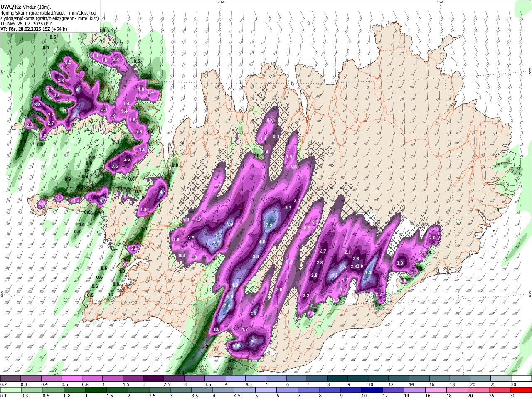The width and height of the screenshot is (532, 399).
Task: Click the dull purple swatch labelled 0.2 in the upper legend
Action: tap(11, 379)
